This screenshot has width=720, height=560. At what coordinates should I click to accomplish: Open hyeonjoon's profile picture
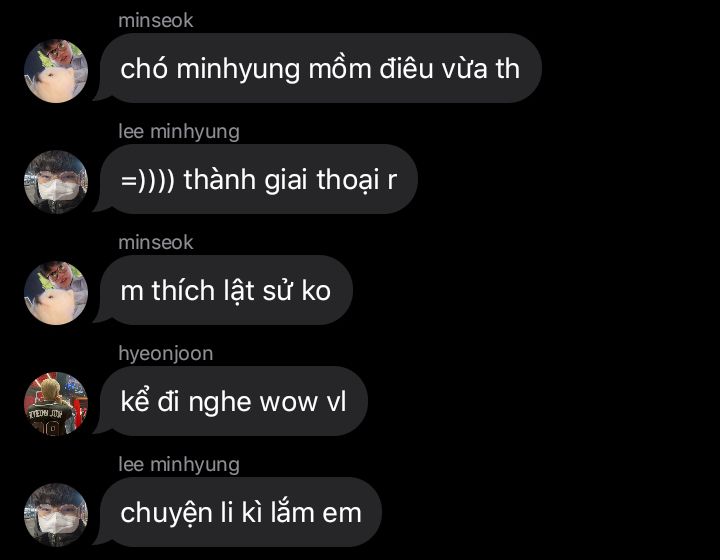(x=56, y=404)
